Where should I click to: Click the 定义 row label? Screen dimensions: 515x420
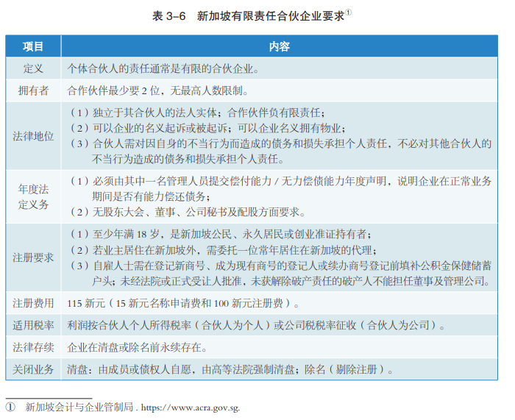(33, 69)
